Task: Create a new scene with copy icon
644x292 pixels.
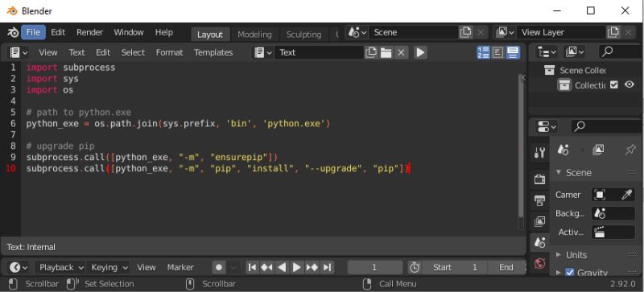Action: click(x=465, y=32)
